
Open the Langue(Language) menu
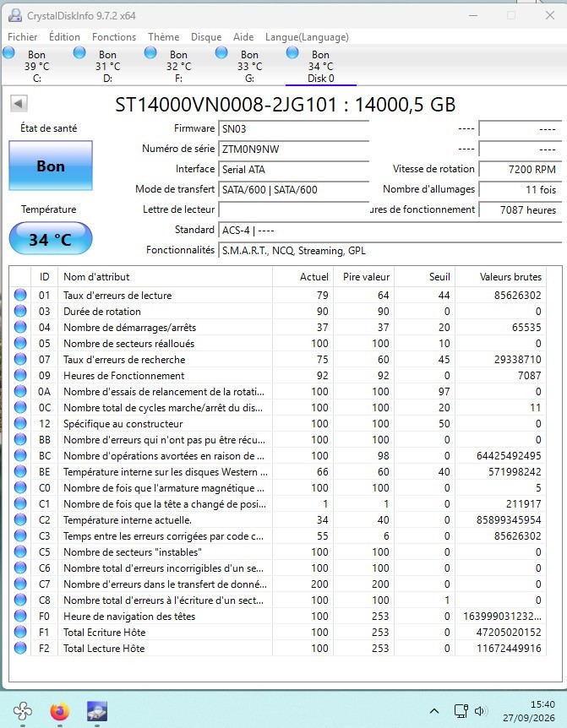point(307,36)
